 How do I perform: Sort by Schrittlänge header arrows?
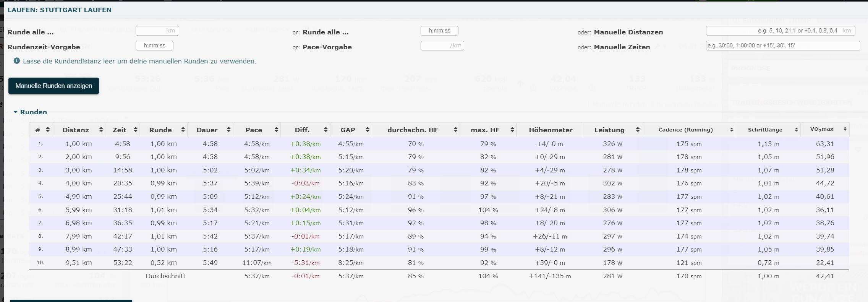click(x=796, y=130)
